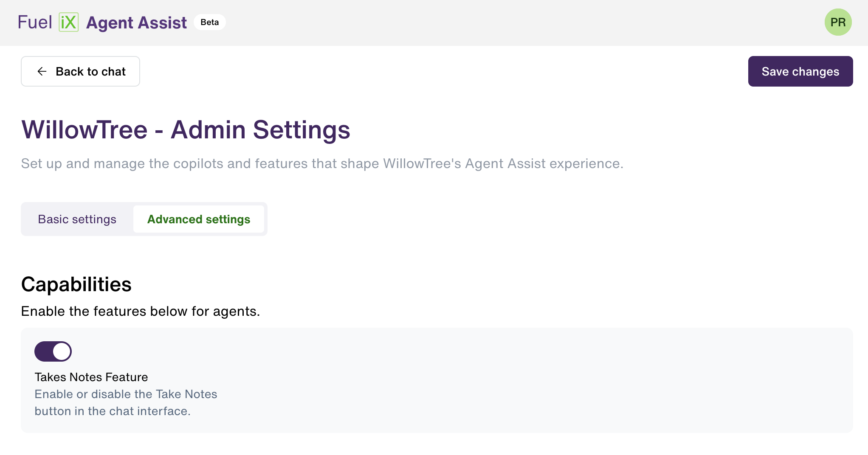868x455 pixels.
Task: Click the 'Set up and manage the copilots' subtitle
Action: 322,163
